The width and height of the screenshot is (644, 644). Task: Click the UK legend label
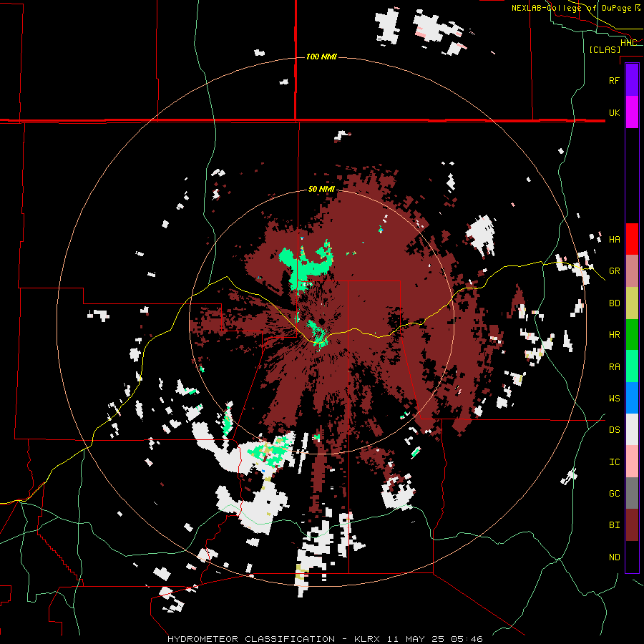point(614,112)
